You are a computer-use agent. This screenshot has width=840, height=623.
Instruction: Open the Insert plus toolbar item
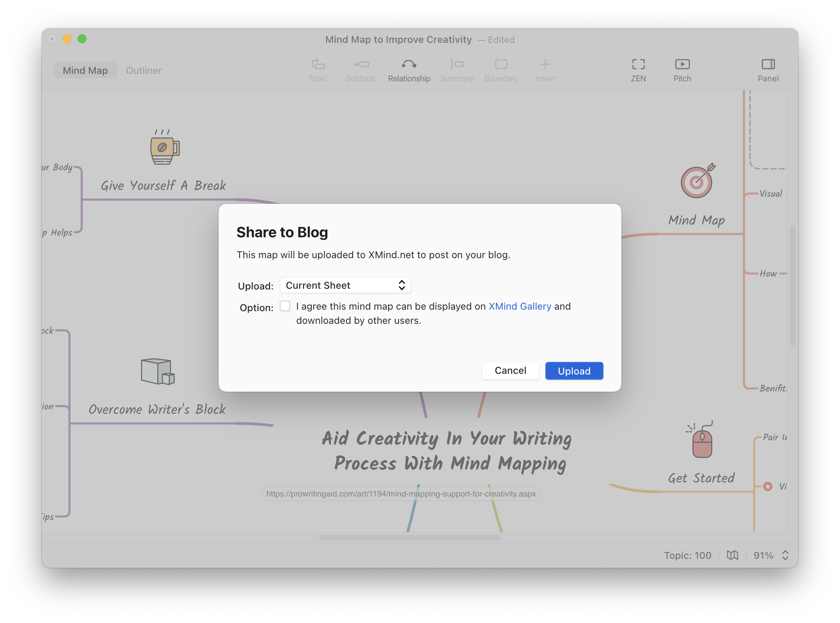[x=545, y=71]
